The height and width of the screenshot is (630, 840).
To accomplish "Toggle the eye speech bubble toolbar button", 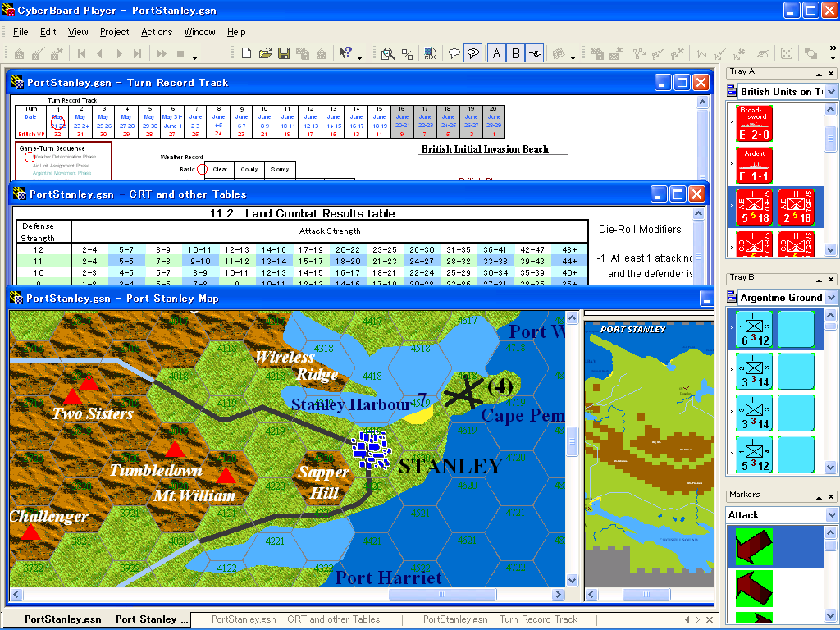I will point(473,53).
